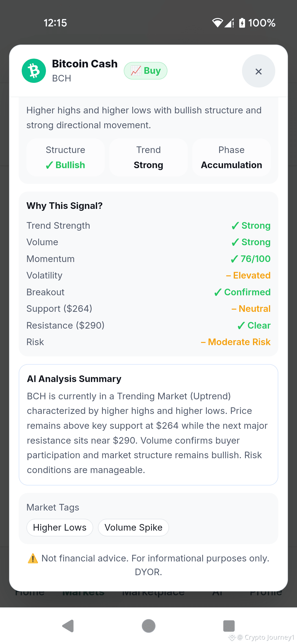Tap the Android recent apps square icon
Image resolution: width=297 pixels, height=644 pixels.
tap(229, 626)
